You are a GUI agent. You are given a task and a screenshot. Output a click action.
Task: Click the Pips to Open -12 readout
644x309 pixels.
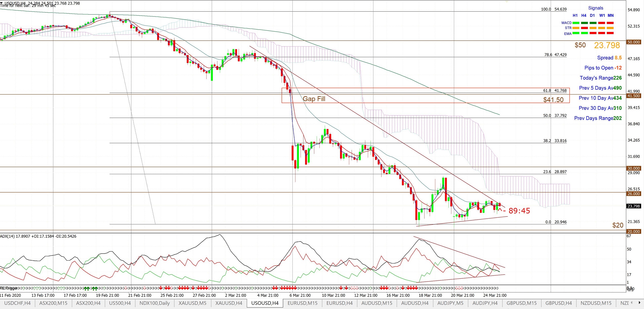[x=603, y=68]
